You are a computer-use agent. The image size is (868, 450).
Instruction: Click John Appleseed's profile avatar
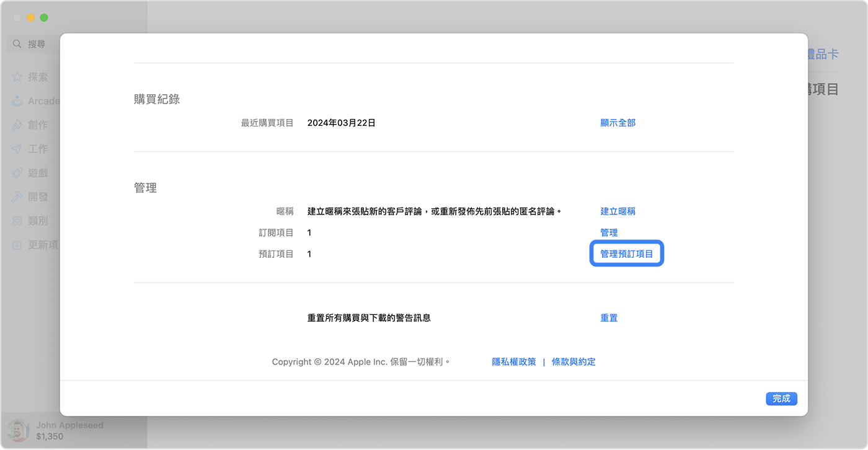18,430
